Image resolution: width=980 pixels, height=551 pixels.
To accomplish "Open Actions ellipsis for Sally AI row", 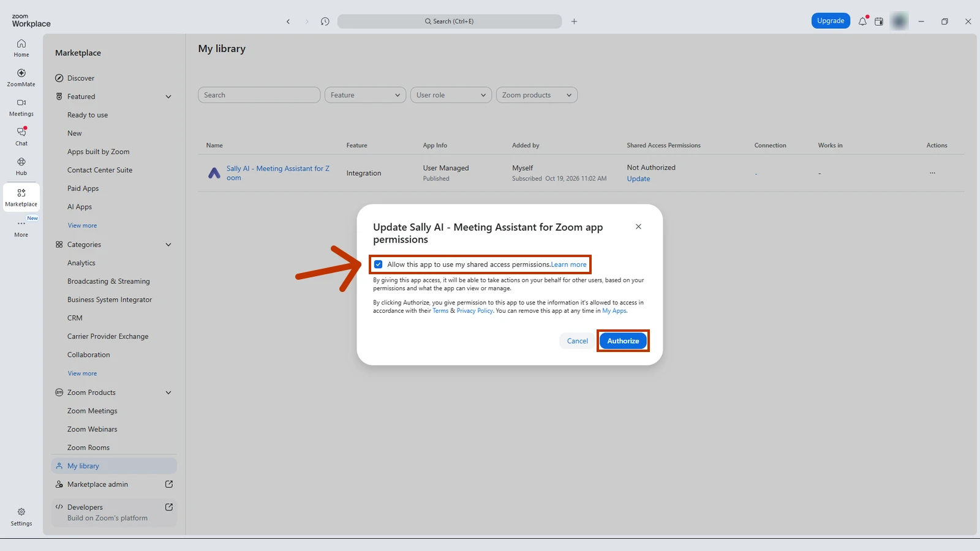I will [932, 173].
